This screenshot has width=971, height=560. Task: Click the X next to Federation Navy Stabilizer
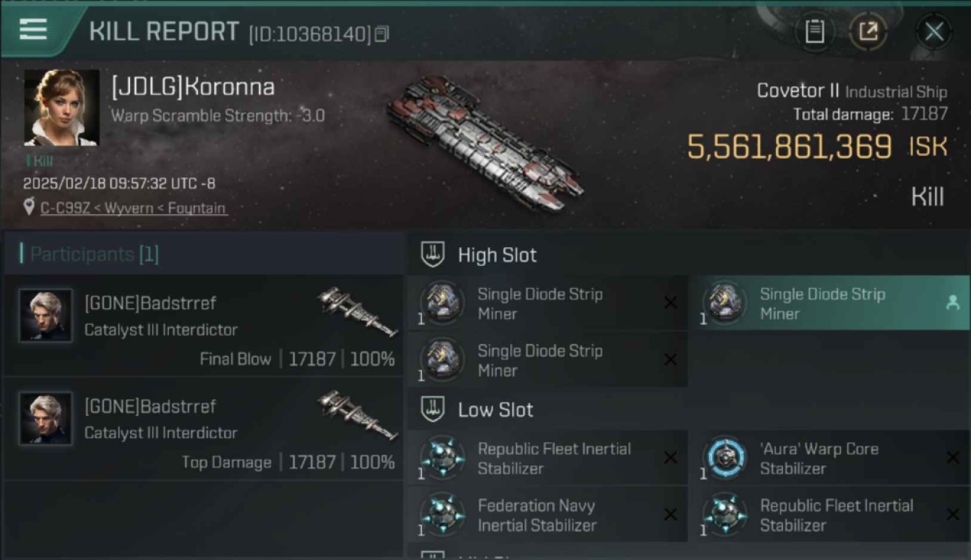pos(671,514)
